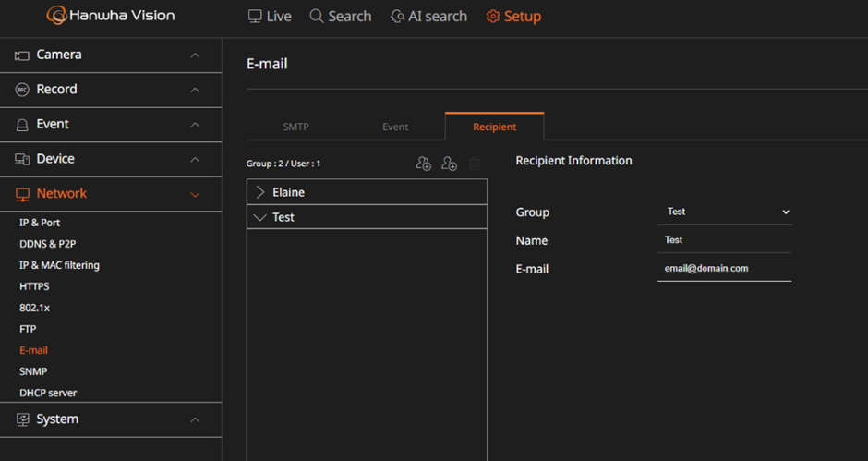Click the Camera menu label
The height and width of the screenshot is (461, 868).
point(59,55)
